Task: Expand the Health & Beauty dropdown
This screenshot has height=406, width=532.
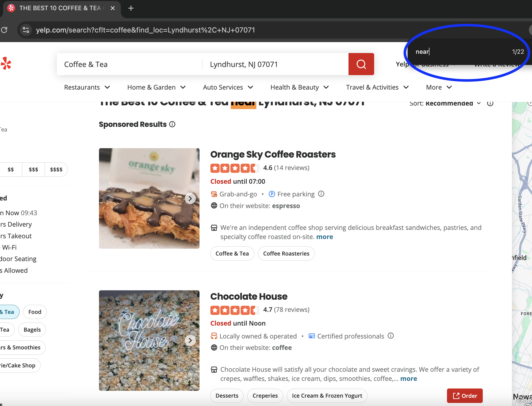Action: click(299, 87)
